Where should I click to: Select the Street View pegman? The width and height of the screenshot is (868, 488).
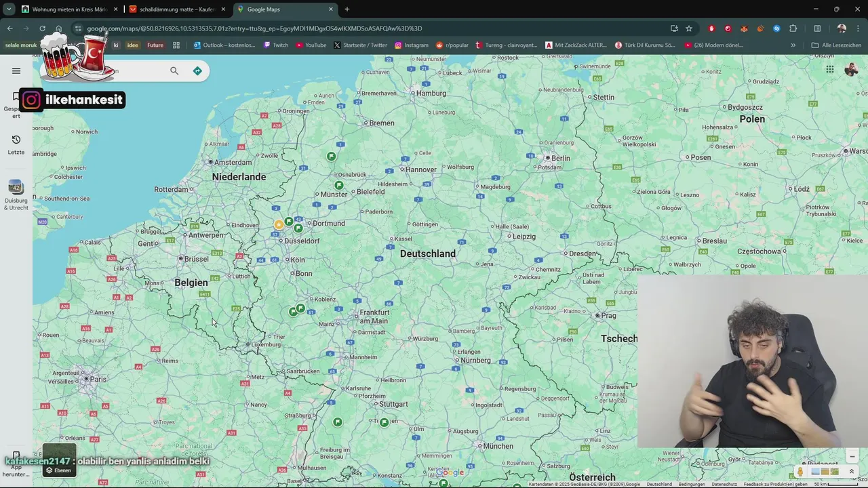tap(800, 472)
